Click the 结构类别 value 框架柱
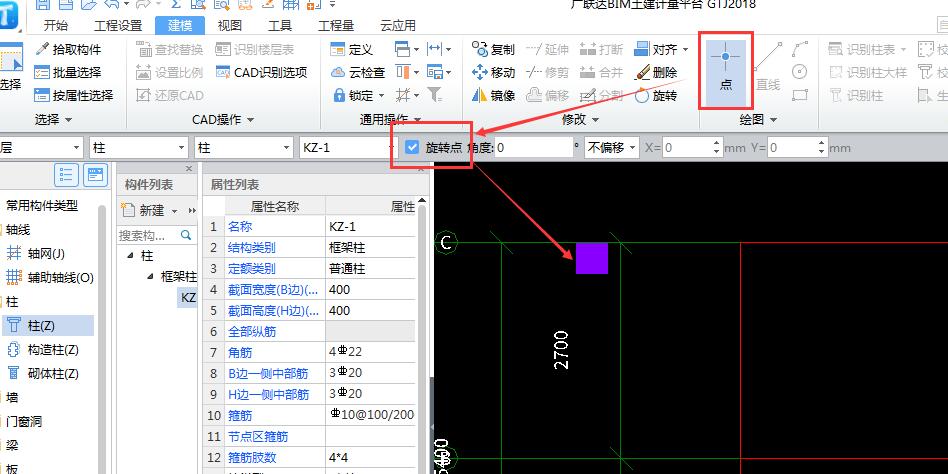The height and width of the screenshot is (474, 948). click(x=371, y=248)
